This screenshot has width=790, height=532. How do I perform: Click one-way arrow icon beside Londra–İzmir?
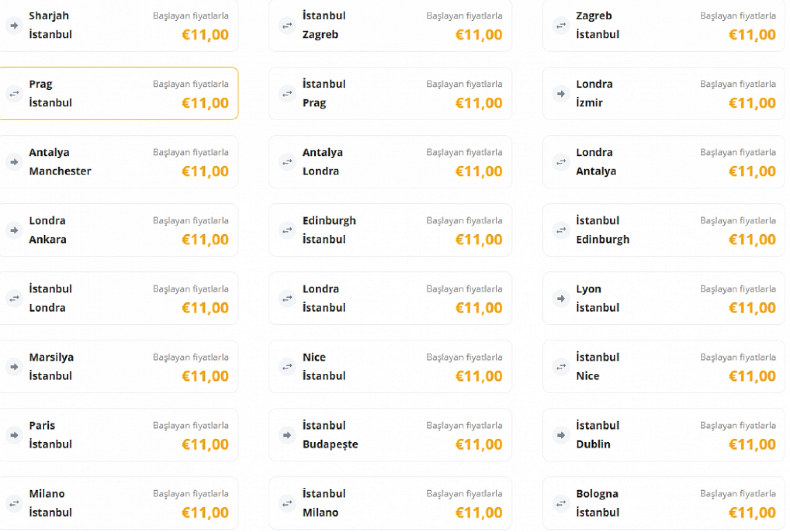561,94
